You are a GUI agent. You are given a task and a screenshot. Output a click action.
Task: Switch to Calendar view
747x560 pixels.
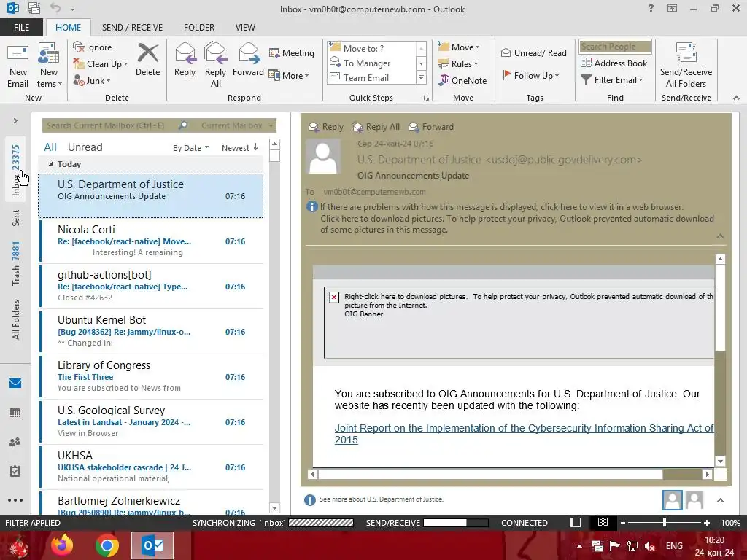pos(15,413)
